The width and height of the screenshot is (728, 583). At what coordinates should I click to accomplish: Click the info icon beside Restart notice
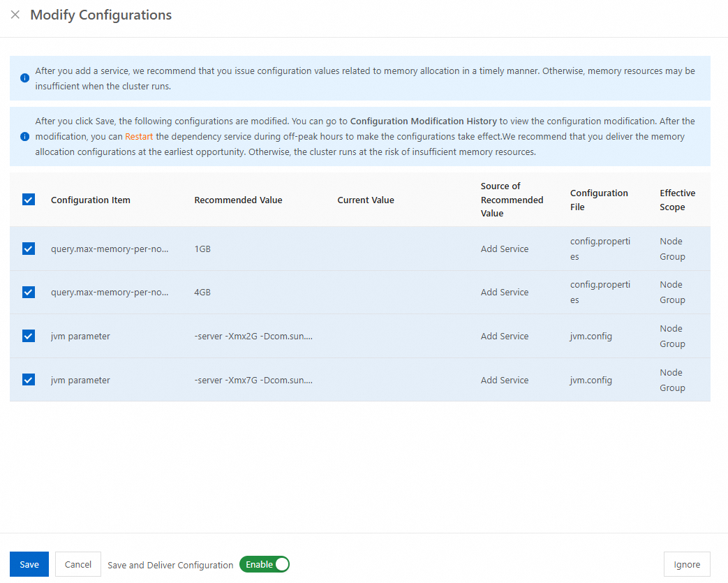click(x=25, y=137)
